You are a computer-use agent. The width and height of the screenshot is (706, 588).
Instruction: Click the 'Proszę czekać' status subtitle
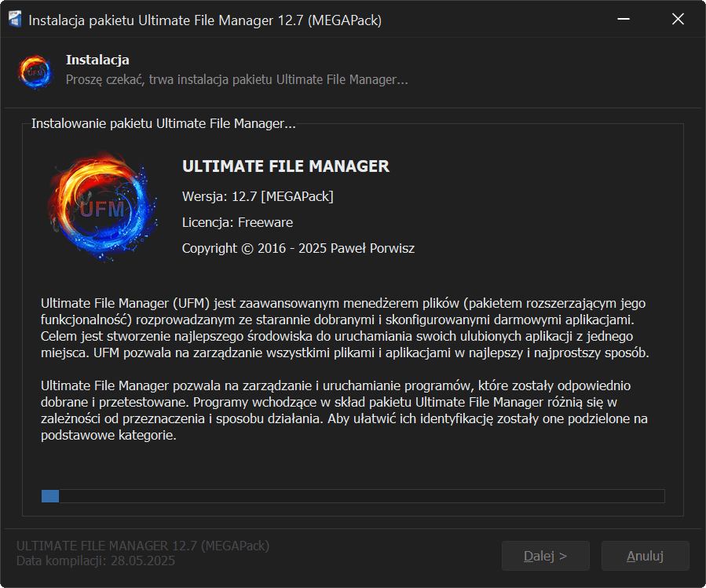pyautogui.click(x=236, y=80)
